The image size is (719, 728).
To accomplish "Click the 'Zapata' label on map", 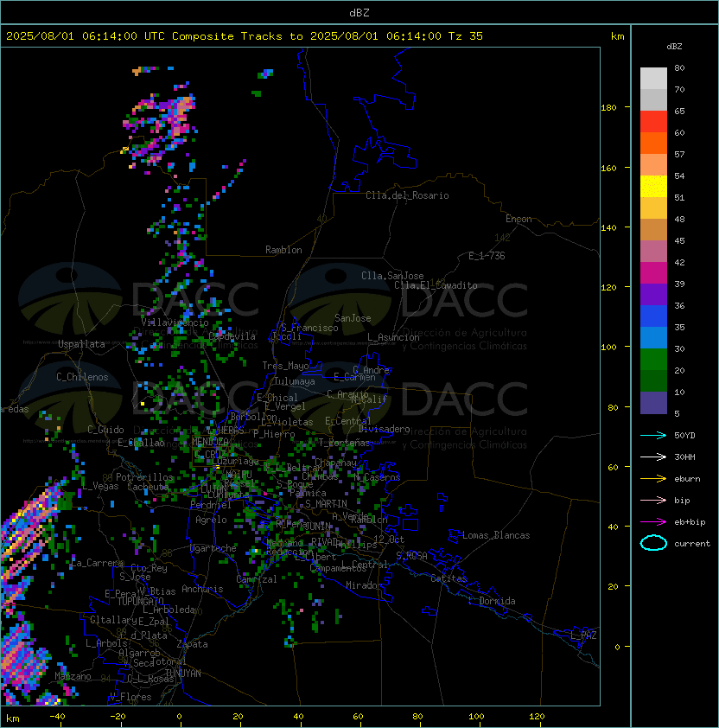I will 192,644.
